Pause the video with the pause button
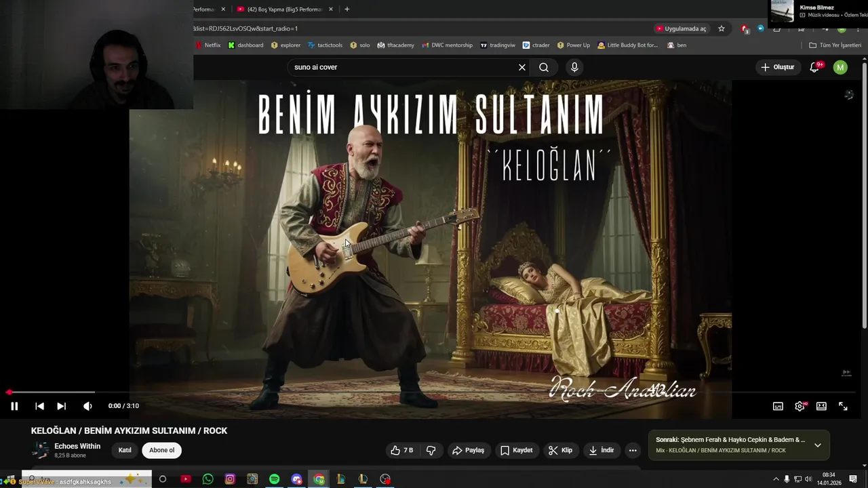 (x=14, y=406)
